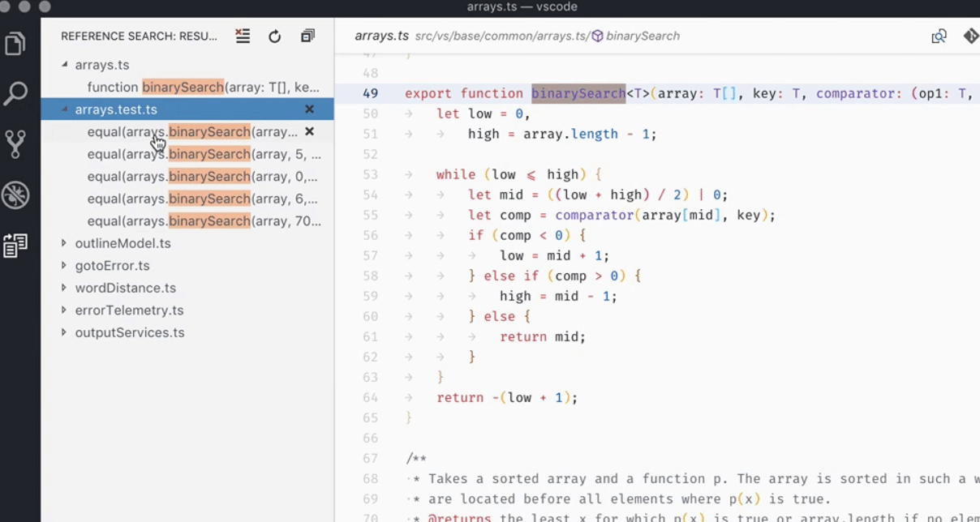Expand the errorTelemetry.ts results group
Screen dimensions: 980x522
(x=65, y=310)
